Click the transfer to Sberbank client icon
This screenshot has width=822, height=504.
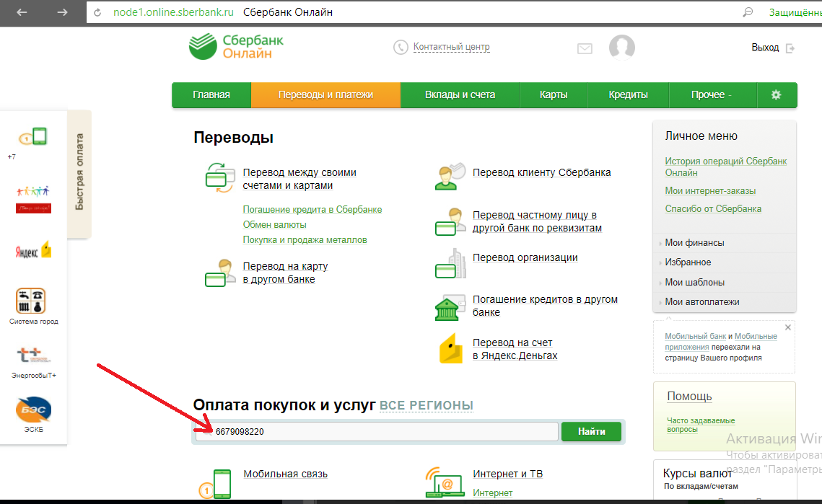point(450,177)
